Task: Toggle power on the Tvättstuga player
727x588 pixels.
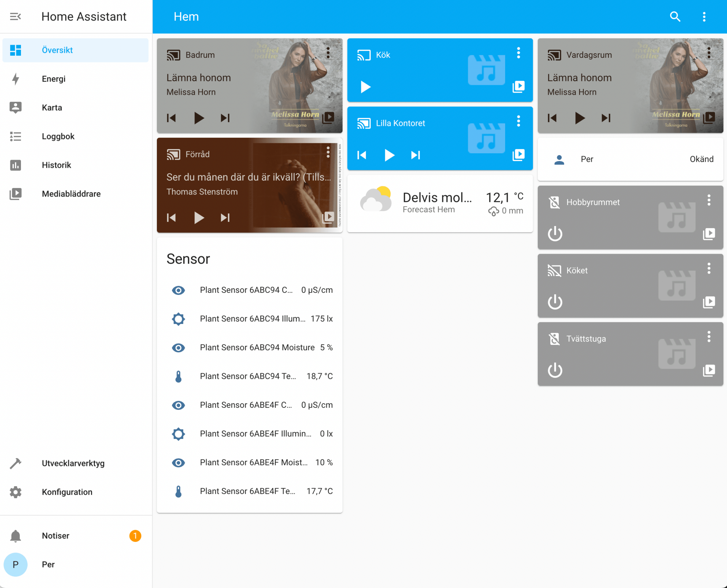Action: point(555,370)
